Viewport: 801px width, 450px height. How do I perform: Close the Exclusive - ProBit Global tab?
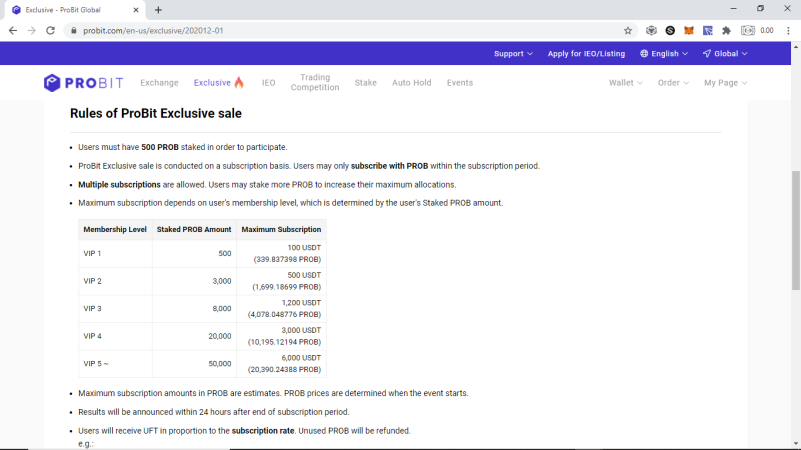(x=136, y=10)
